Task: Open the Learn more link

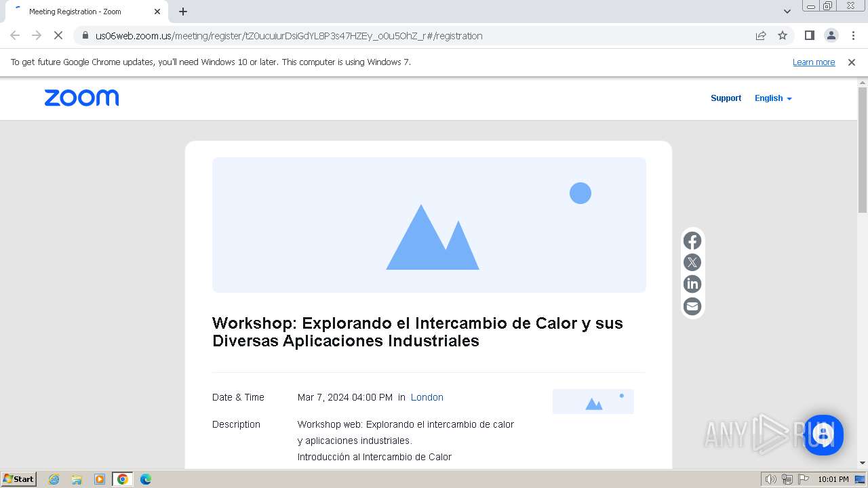Action: point(814,62)
